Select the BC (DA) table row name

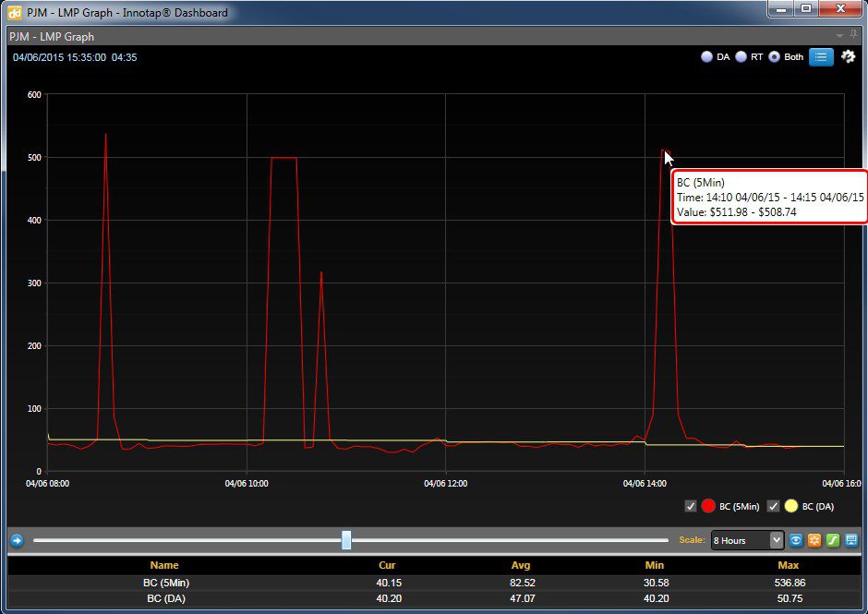166,598
